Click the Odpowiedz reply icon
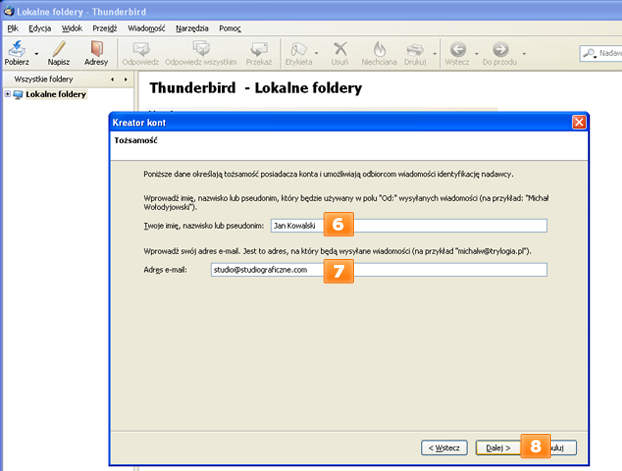Image resolution: width=622 pixels, height=471 pixels. tap(140, 49)
